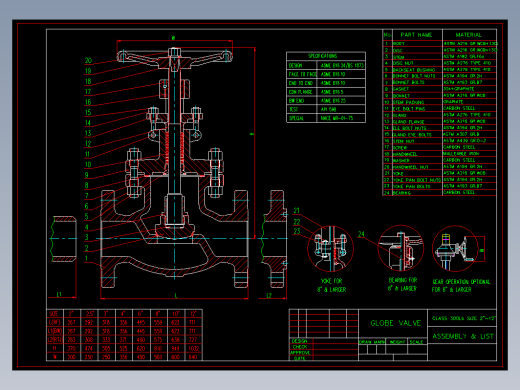Select the 727 value in L2(RTJ) row
Image resolution: width=520 pixels, height=390 pixels.
coord(193,340)
